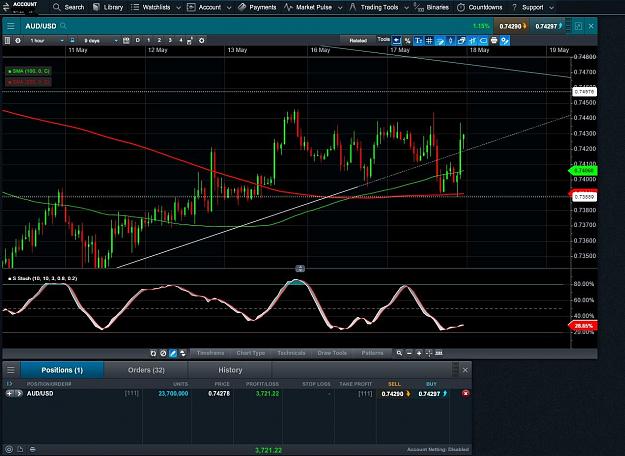Image resolution: width=625 pixels, height=456 pixels.
Task: Click the magnifier zoom icon
Action: tap(399, 353)
